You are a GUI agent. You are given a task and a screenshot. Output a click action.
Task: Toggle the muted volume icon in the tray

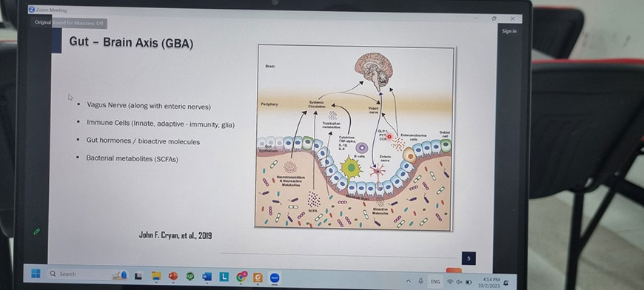coord(459,282)
